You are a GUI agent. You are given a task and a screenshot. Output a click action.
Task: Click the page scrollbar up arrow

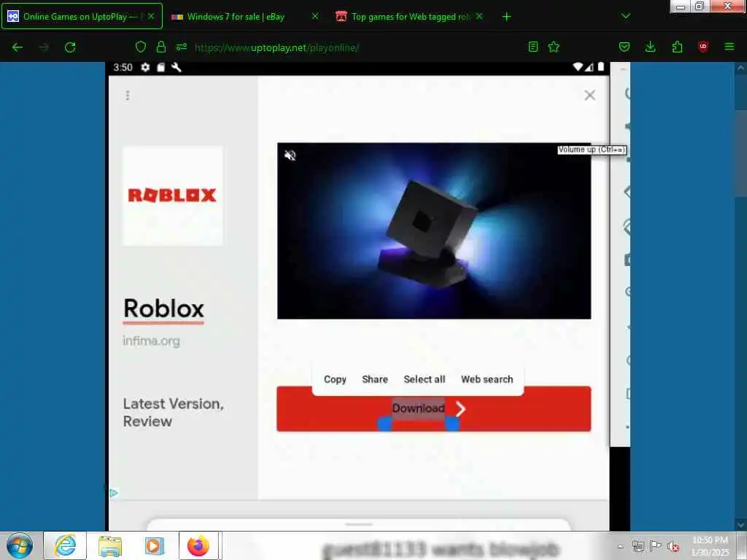[x=741, y=68]
